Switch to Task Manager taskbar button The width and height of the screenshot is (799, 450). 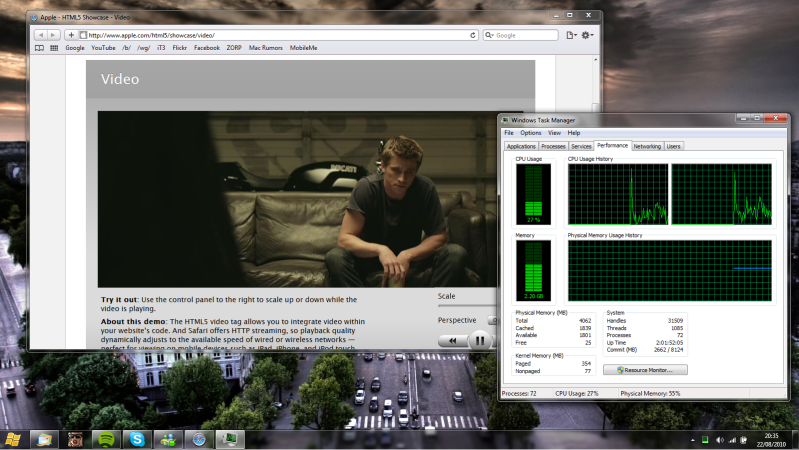pos(230,439)
